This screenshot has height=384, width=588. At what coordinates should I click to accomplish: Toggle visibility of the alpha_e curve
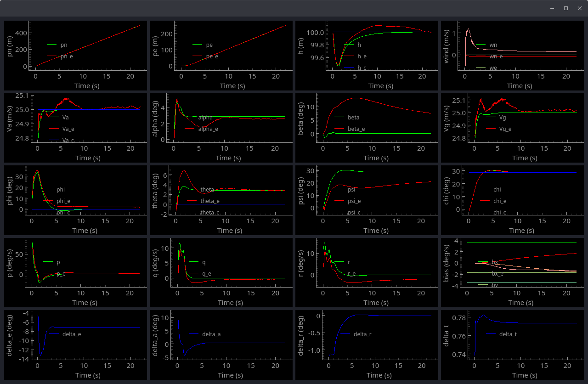pyautogui.click(x=208, y=129)
